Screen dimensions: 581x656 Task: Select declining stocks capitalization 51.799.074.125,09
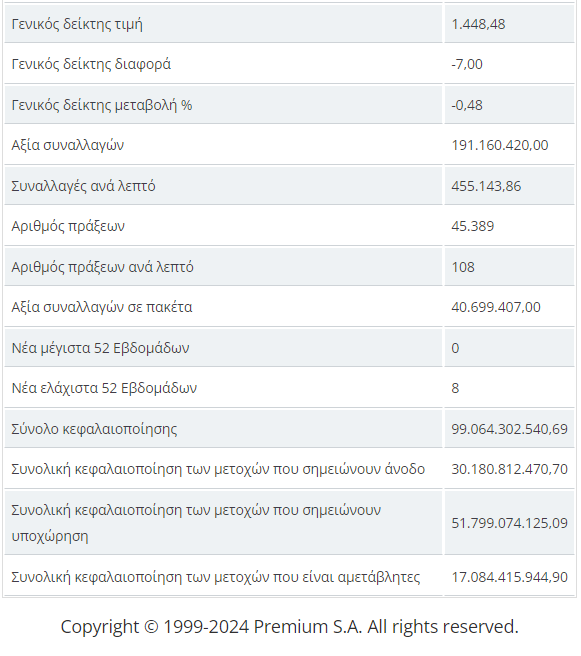pyautogui.click(x=509, y=523)
